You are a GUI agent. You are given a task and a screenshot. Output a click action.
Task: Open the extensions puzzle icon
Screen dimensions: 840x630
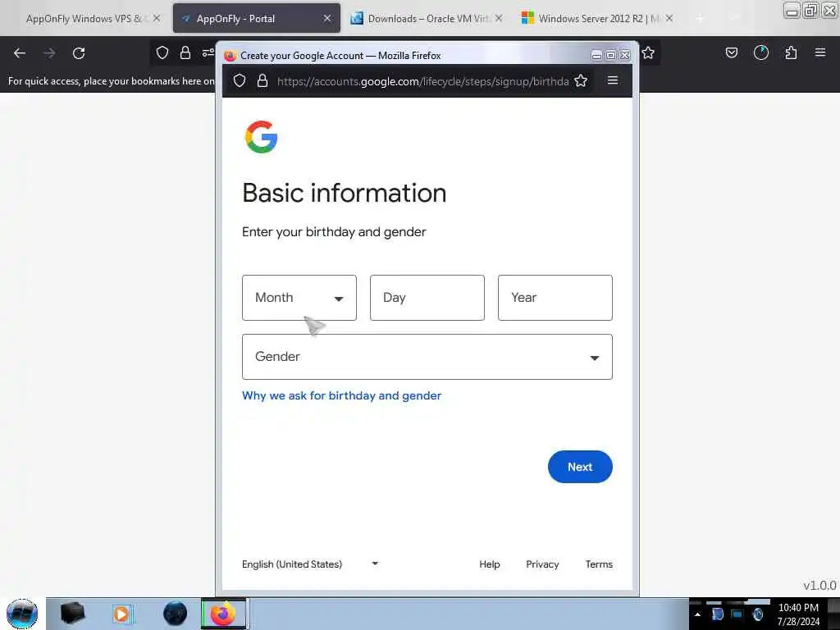791,52
